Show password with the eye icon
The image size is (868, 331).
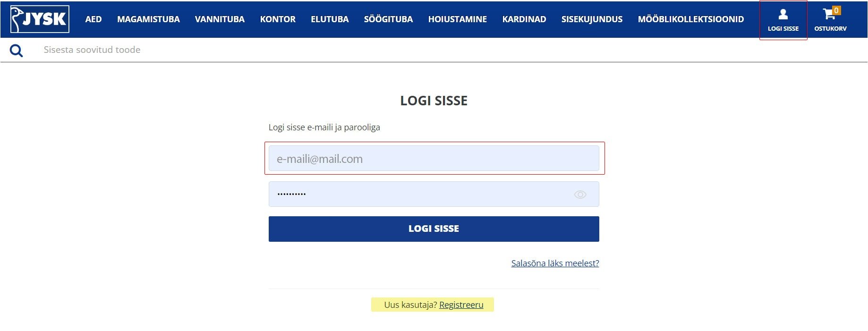click(x=580, y=195)
